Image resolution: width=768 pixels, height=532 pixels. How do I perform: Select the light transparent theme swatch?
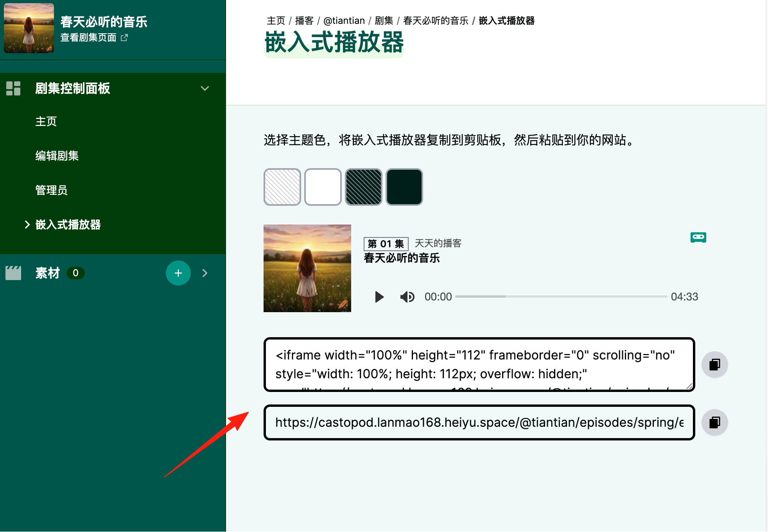click(282, 187)
